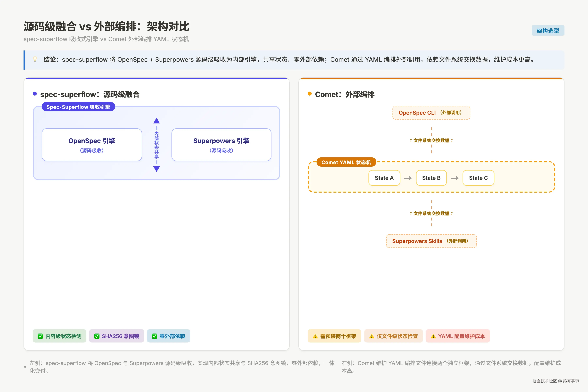Viewport: 588px width, 392px height.
Task: Click the downward purple arrowhead below 内部状态共享
Action: pos(156,169)
